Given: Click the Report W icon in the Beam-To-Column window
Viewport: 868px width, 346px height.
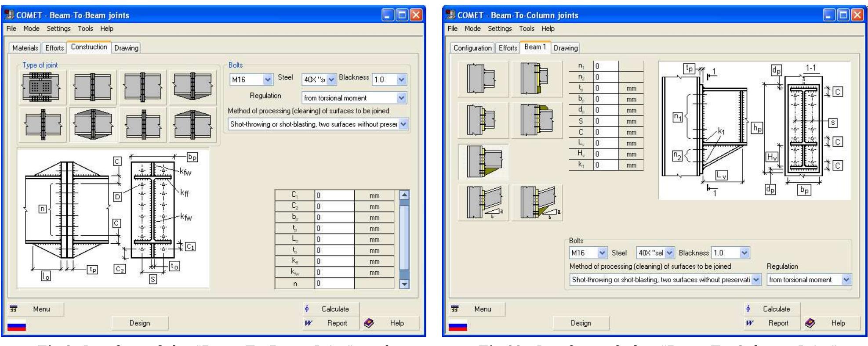Looking at the screenshot, I should [750, 323].
